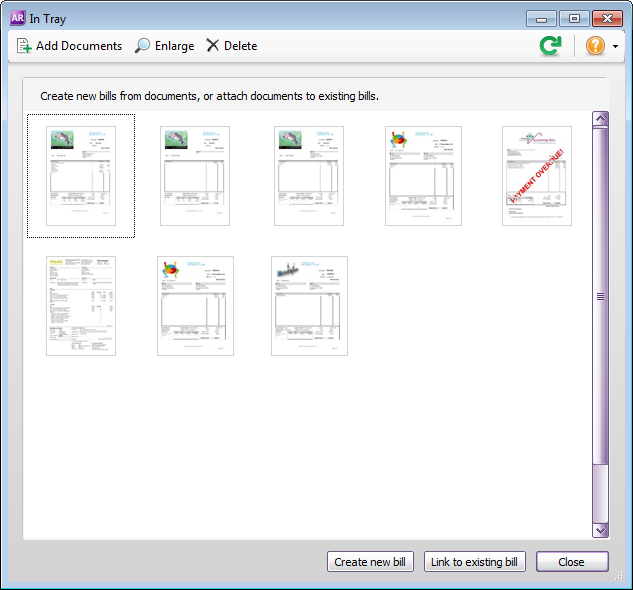Click the Enlarge magnifier icon
Screen dimensions: 633x590
143,46
